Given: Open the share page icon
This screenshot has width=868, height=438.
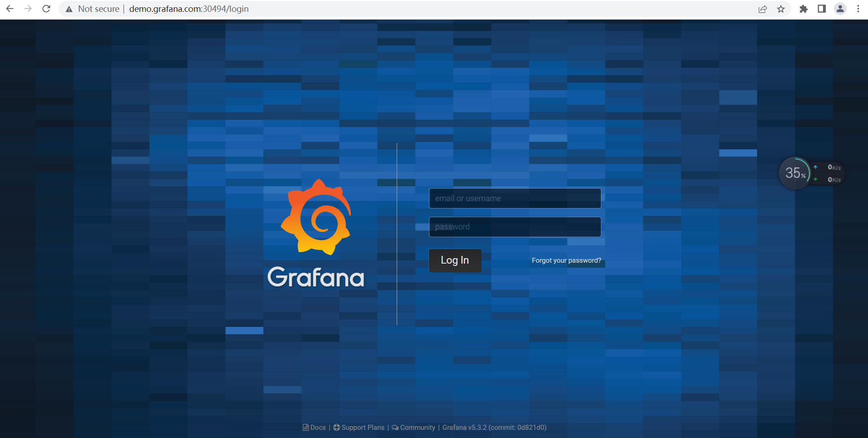Looking at the screenshot, I should (762, 9).
